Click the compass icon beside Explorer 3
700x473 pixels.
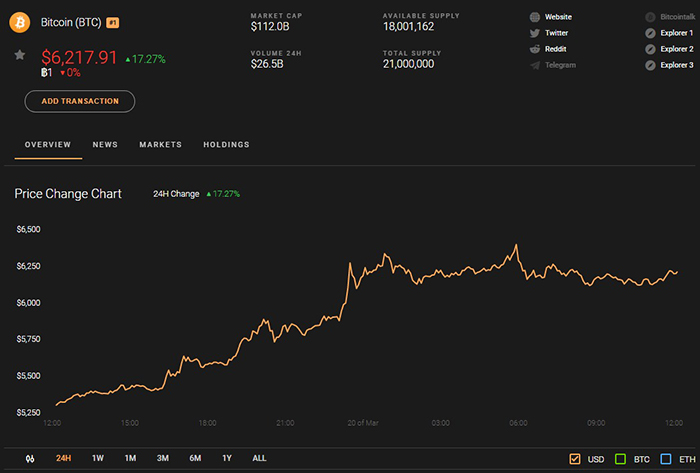[650, 65]
